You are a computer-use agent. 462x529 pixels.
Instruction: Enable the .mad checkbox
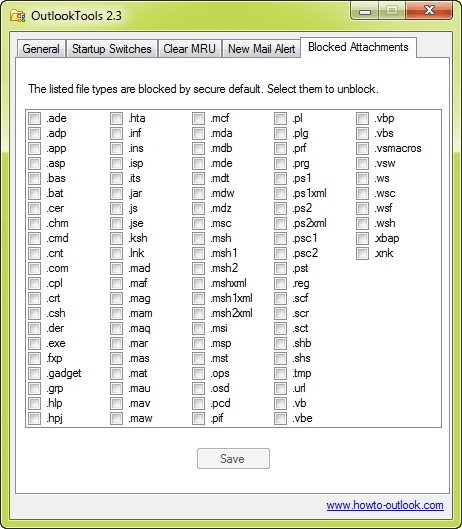(116, 269)
